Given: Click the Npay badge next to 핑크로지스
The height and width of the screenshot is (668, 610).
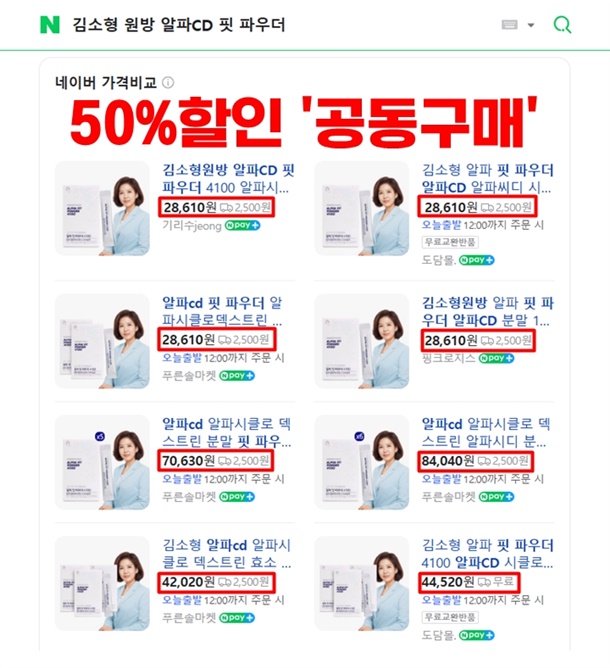Looking at the screenshot, I should tap(496, 358).
